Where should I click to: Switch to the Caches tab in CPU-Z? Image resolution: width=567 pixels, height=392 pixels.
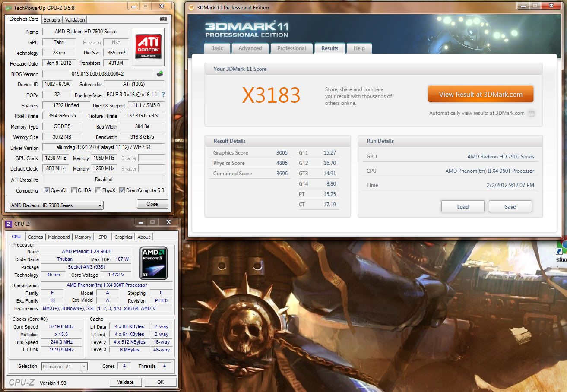(x=35, y=237)
